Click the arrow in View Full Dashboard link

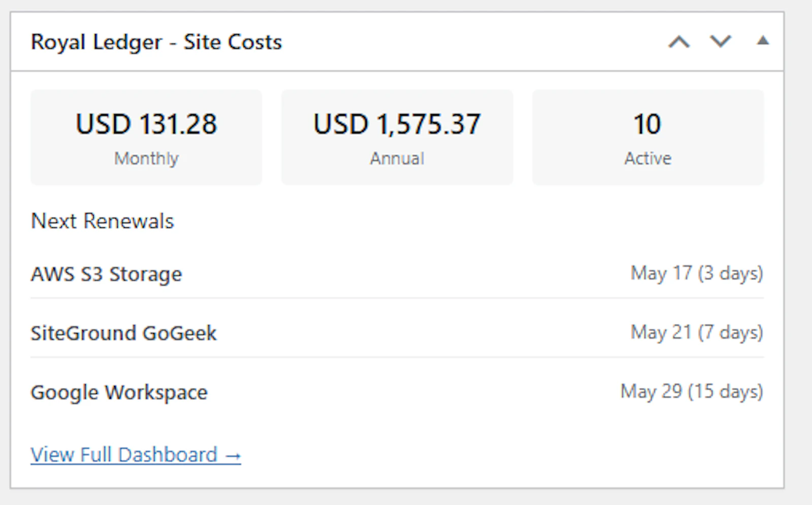pos(233,456)
